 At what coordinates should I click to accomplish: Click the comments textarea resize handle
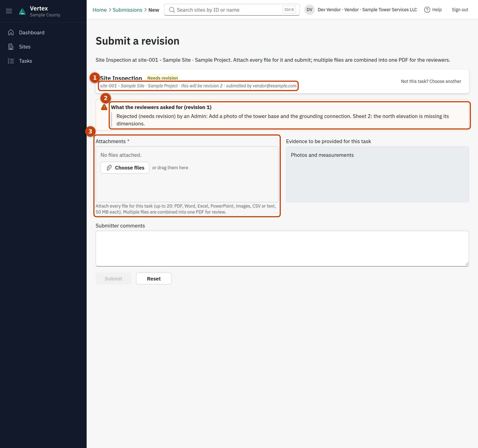[x=467, y=264]
